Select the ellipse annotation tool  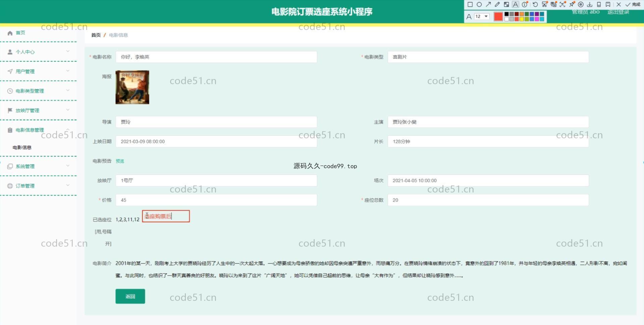(x=479, y=4)
